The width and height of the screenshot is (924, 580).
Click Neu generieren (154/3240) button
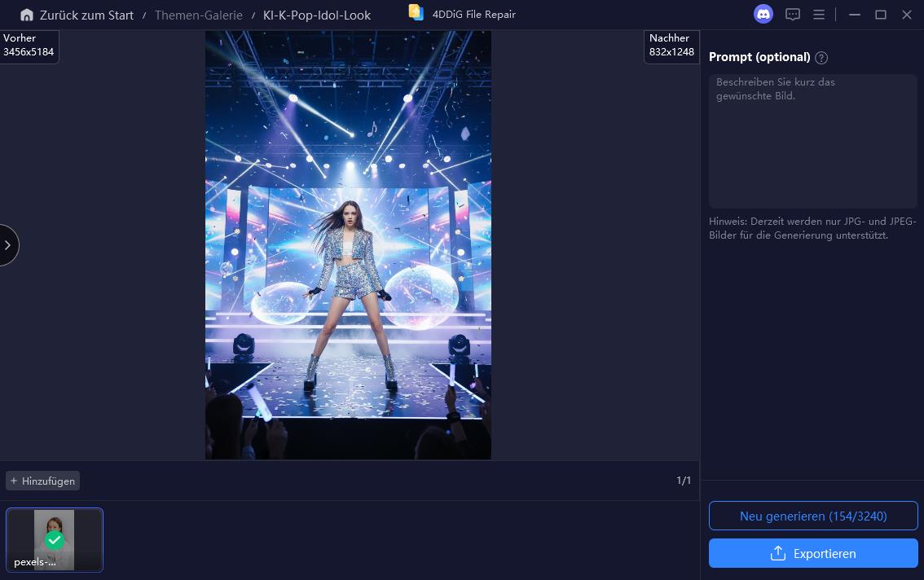tap(813, 516)
